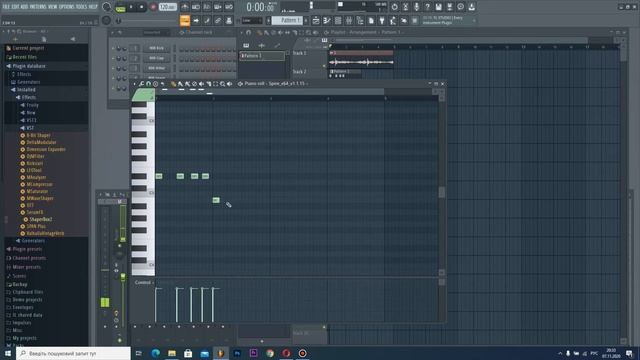Open the Channel rack view icon in toolbar
The height and width of the screenshot is (360, 640).
(x=338, y=20)
